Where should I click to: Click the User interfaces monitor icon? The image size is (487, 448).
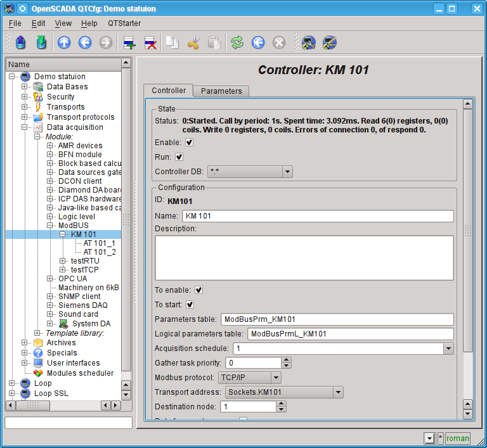[x=38, y=363]
